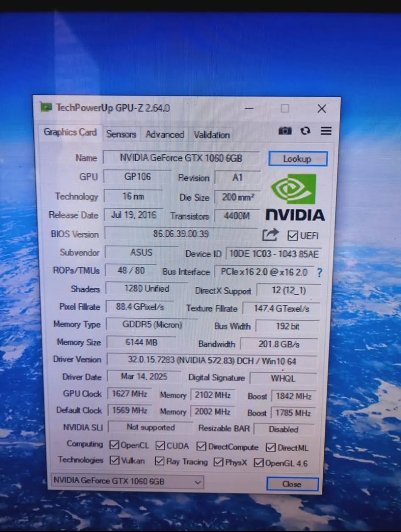Click the Bus Interface field PCIe x16 2.0

[x=264, y=272]
